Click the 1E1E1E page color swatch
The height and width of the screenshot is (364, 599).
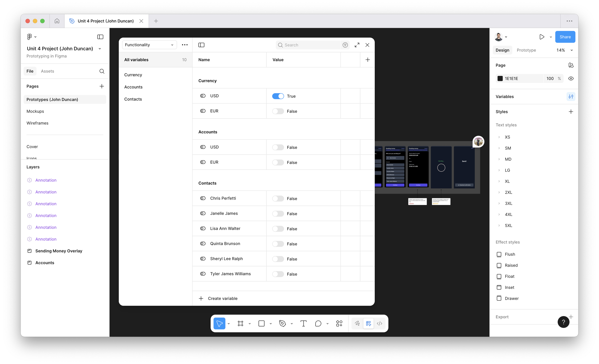point(500,78)
